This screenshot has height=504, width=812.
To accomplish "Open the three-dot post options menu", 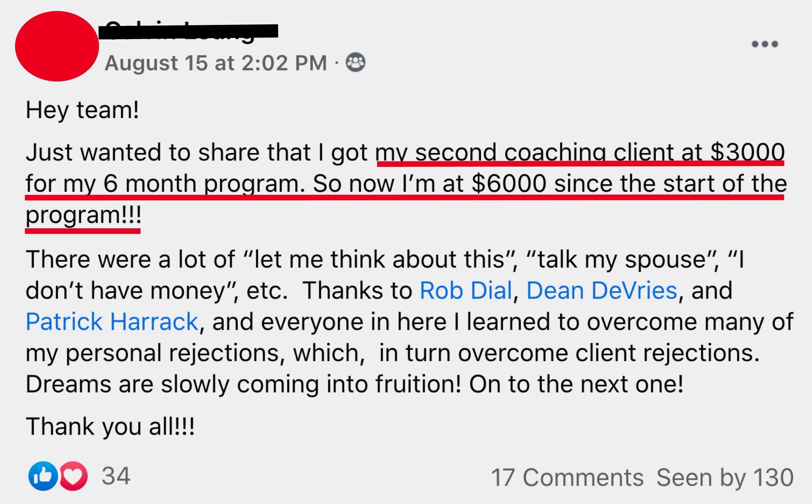I will point(765,44).
